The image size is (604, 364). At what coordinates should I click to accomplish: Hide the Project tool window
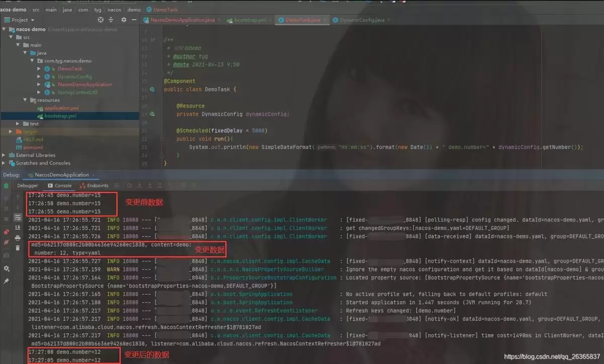pos(133,20)
